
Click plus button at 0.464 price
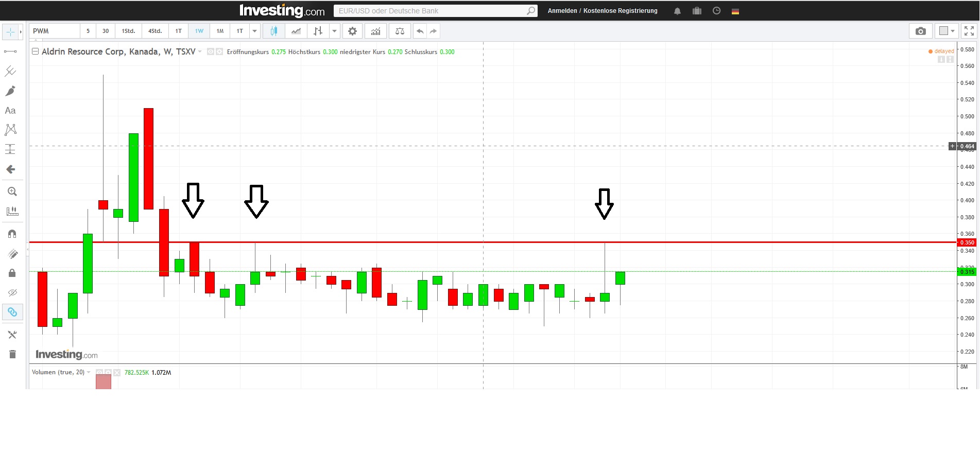coord(953,146)
